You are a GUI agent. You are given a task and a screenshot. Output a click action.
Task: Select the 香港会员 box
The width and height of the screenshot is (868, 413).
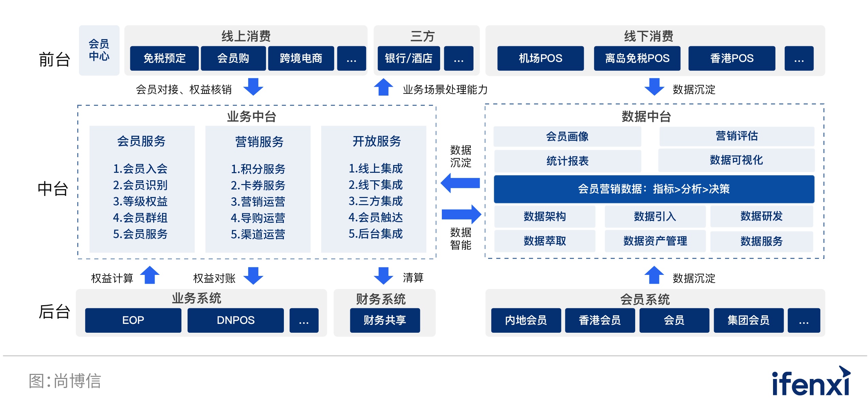pos(600,320)
